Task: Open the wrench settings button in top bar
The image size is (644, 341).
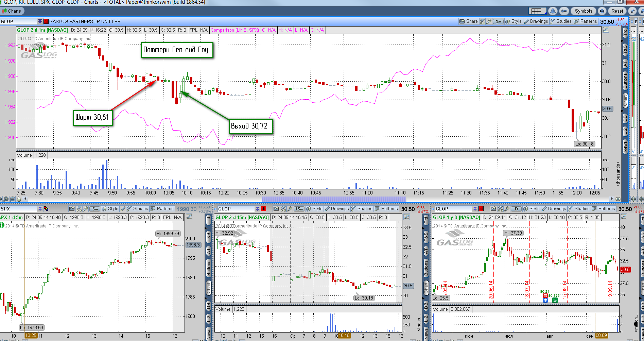Action: pyautogui.click(x=564, y=11)
